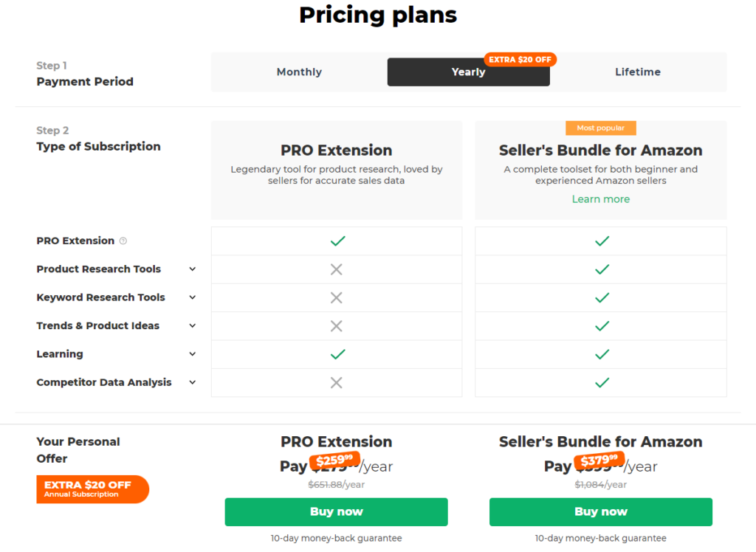This screenshot has width=756, height=552.
Task: Click the PRO Extension column's Learning checkmark
Action: tap(337, 354)
